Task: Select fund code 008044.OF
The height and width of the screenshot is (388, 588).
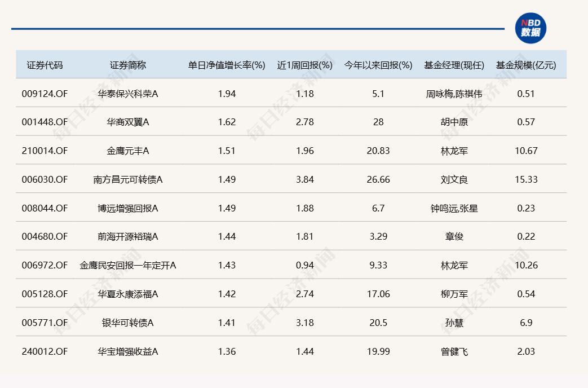Action: [x=45, y=208]
